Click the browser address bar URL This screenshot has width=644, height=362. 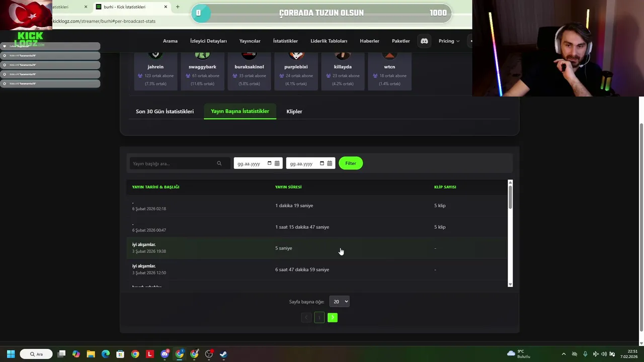click(x=104, y=21)
